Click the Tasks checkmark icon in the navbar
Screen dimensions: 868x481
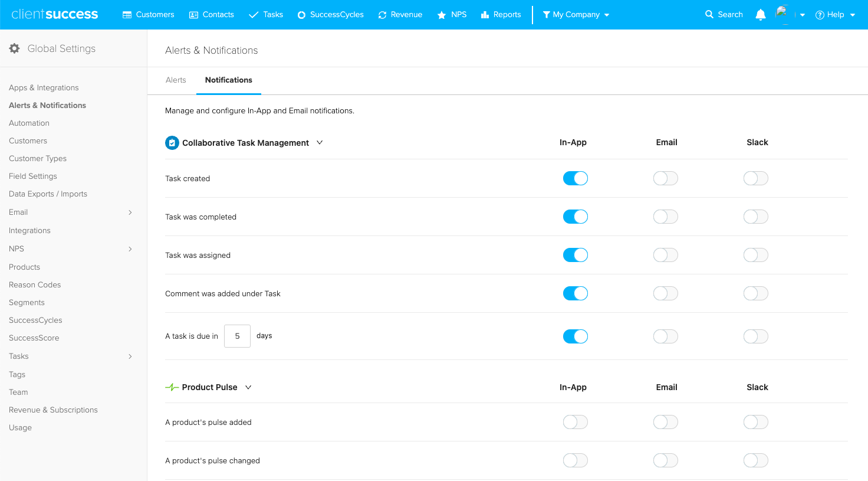[254, 15]
